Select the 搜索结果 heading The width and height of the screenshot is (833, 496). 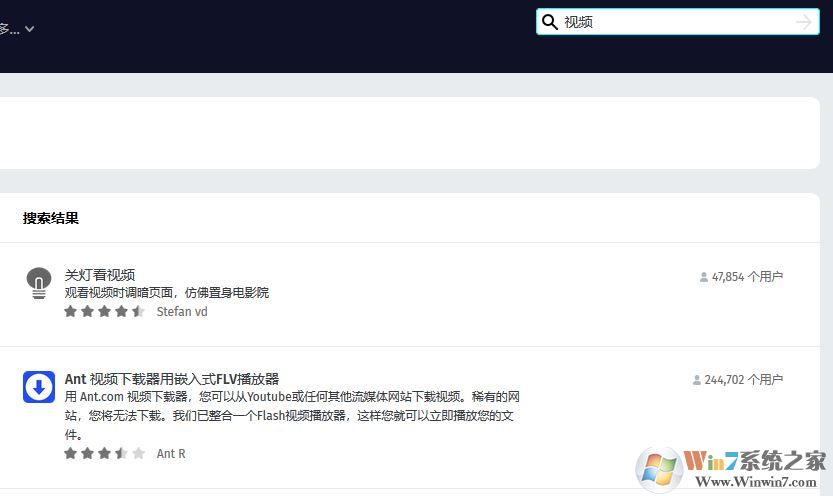pyautogui.click(x=50, y=218)
